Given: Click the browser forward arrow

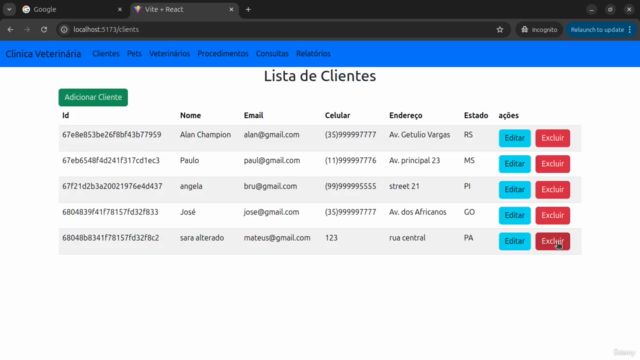Looking at the screenshot, I should 27,29.
